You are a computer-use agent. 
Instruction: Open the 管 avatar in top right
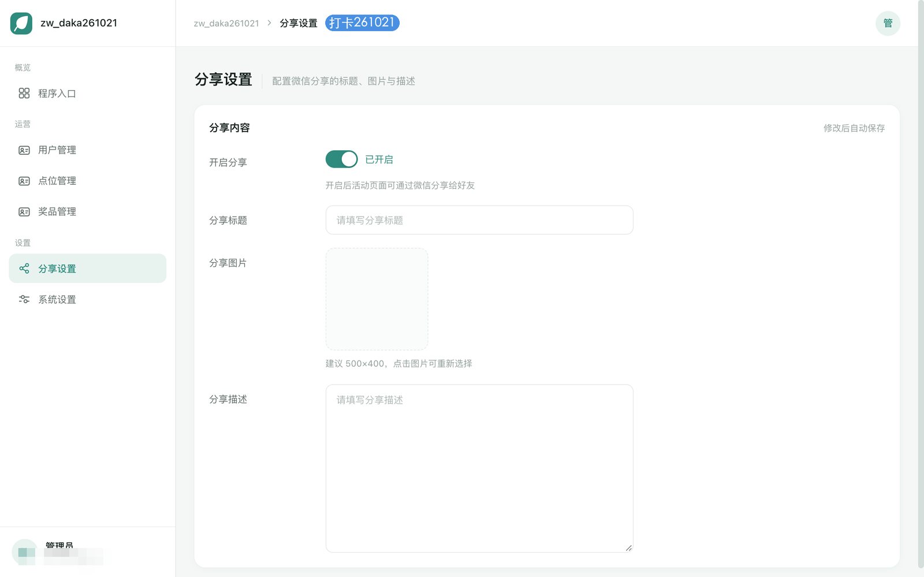tap(888, 23)
